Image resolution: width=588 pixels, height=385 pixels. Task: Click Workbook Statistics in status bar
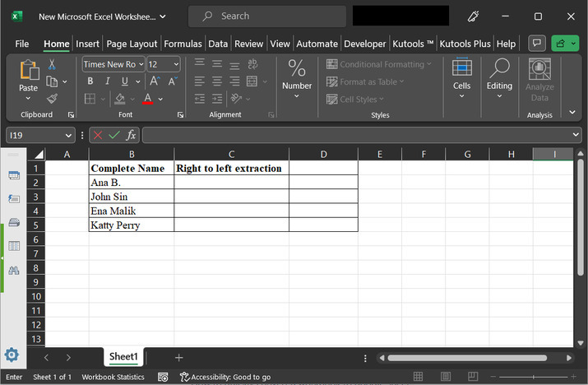point(113,377)
